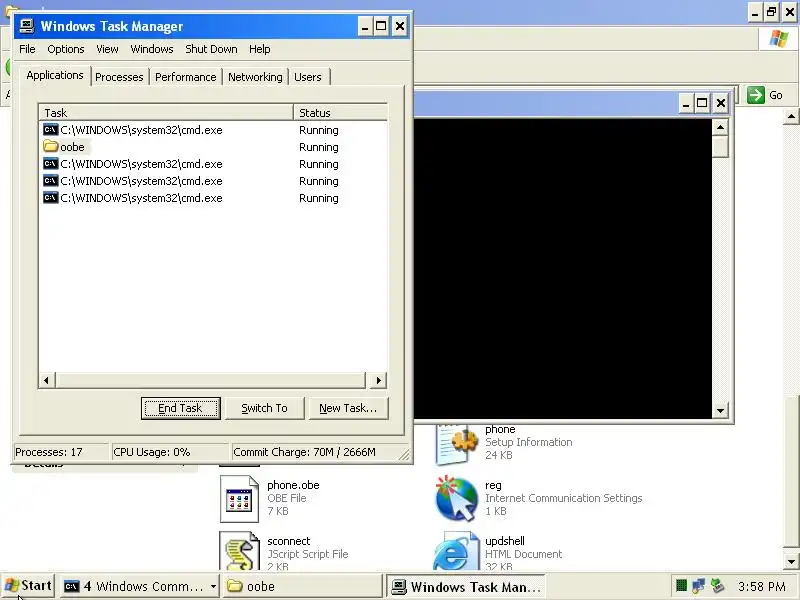
Task: Click the Task Manager title bar icon
Action: 27,26
